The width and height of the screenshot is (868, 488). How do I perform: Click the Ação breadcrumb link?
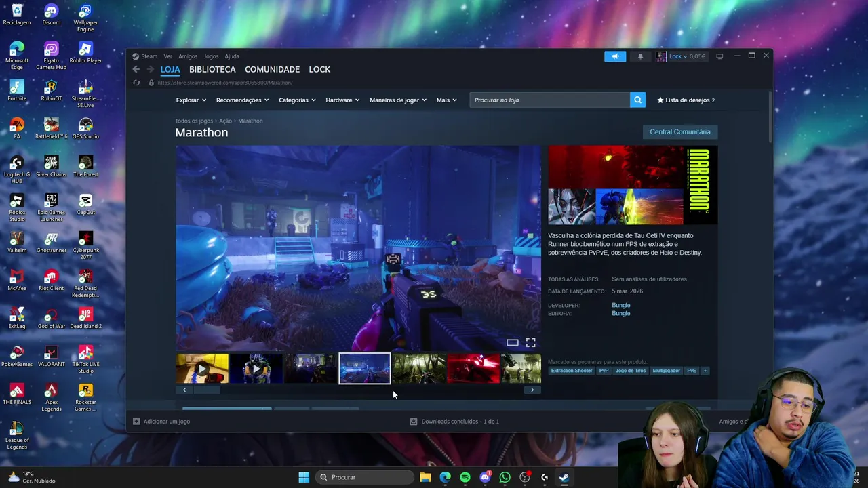[225, 121]
